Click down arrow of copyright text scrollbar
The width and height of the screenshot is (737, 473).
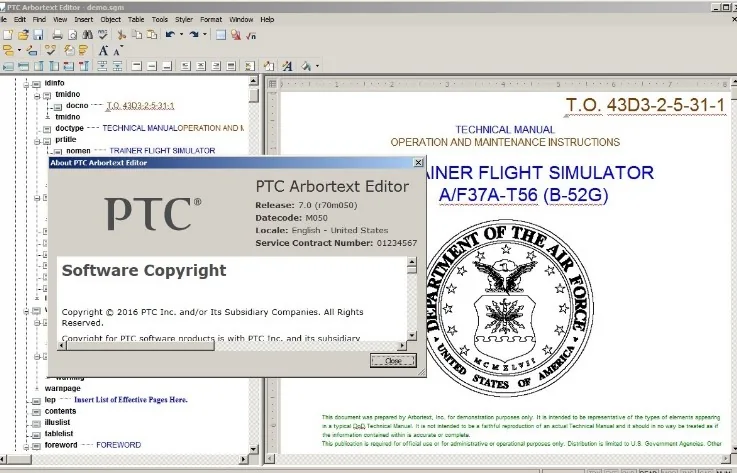(x=412, y=335)
